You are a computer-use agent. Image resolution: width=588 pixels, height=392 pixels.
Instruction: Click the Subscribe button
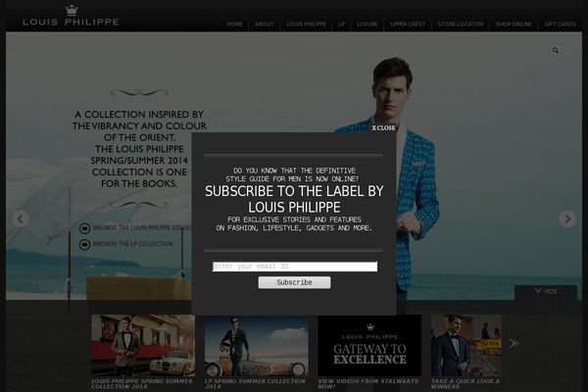294,282
